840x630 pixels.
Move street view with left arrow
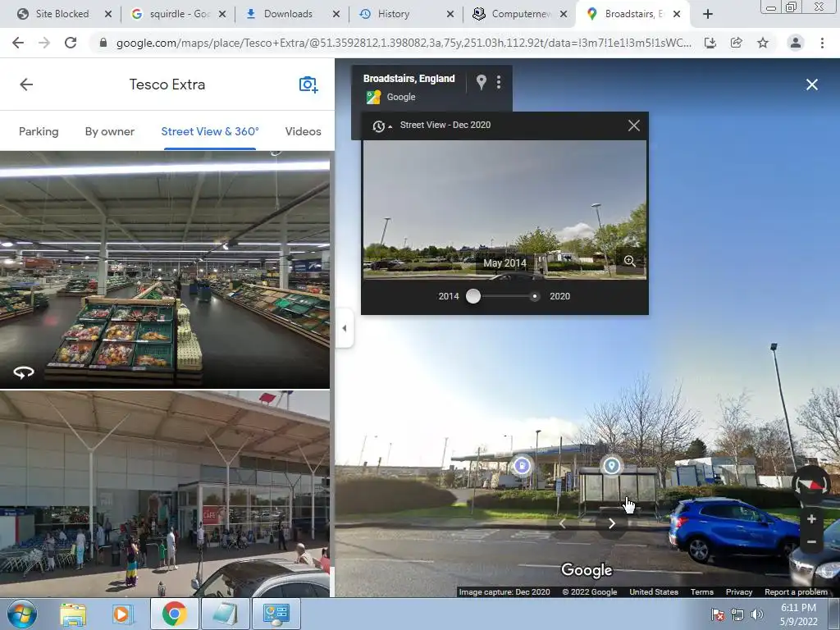(563, 523)
